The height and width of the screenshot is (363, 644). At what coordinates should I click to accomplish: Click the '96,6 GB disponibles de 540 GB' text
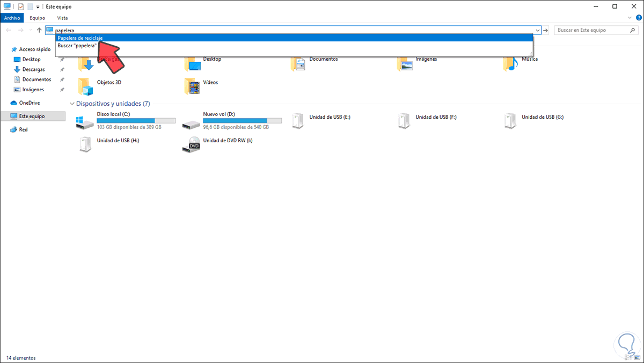(236, 127)
